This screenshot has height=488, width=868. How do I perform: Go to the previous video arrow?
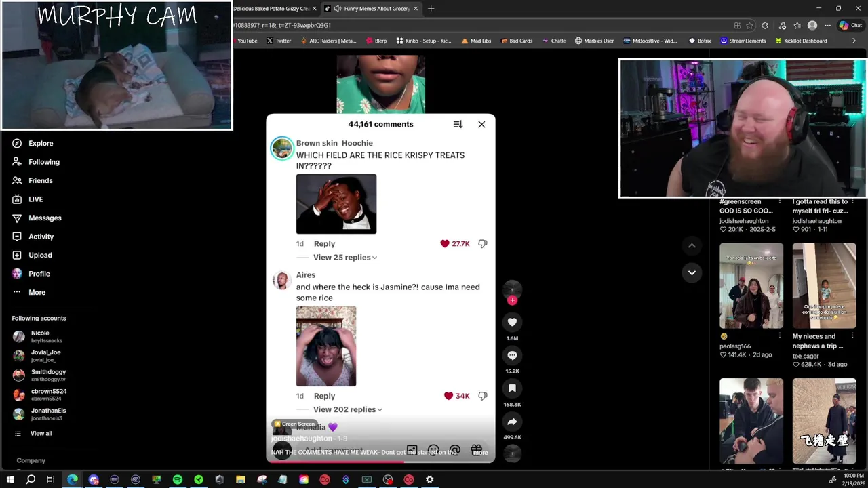tap(692, 245)
